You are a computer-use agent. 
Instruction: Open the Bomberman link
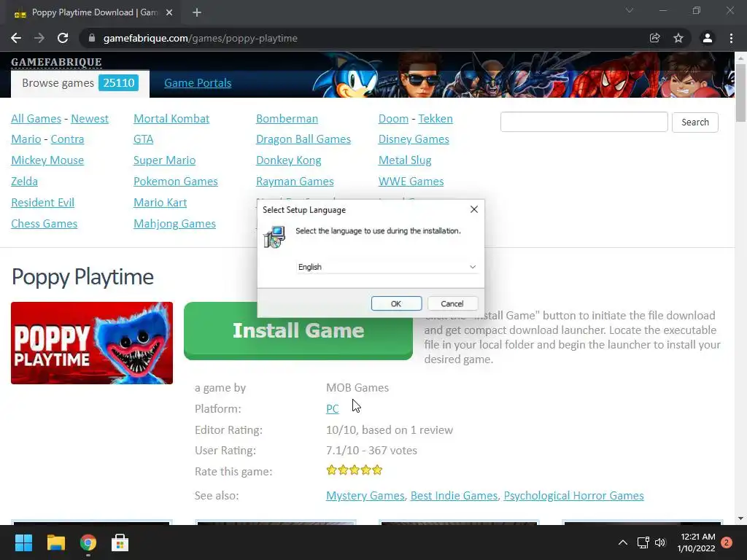click(x=287, y=119)
